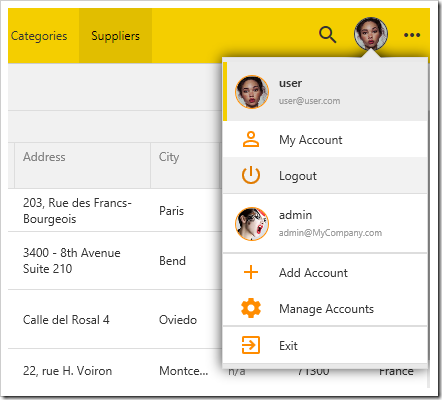Open the three-dots more menu

pos(412,35)
